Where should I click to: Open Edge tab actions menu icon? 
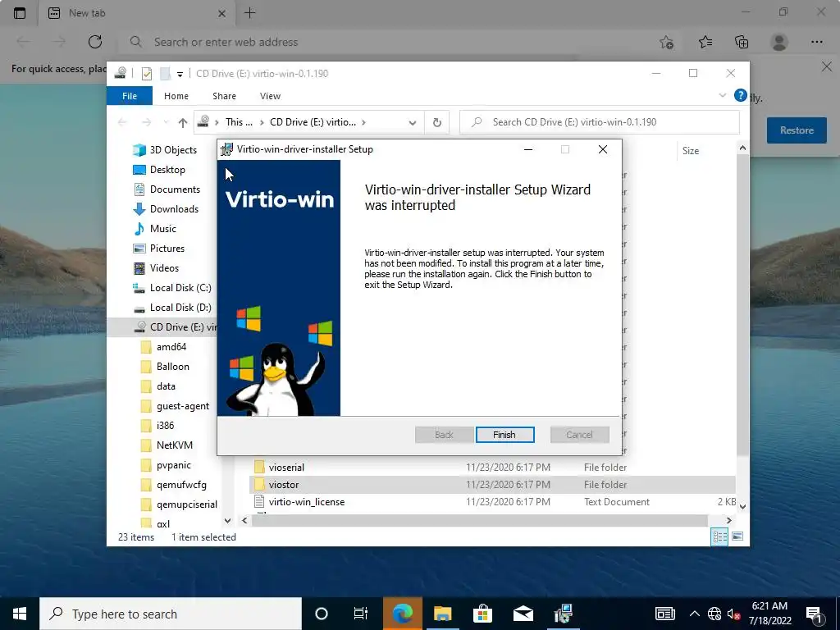click(x=20, y=13)
